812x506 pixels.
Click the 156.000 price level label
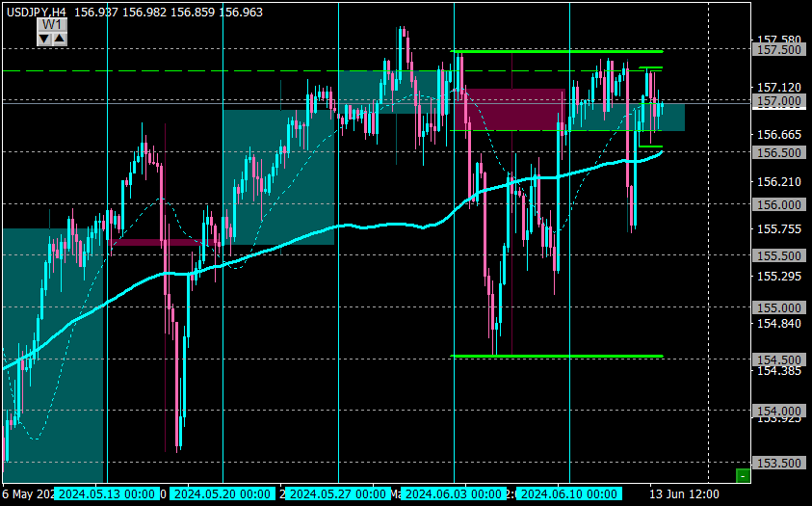tap(779, 204)
